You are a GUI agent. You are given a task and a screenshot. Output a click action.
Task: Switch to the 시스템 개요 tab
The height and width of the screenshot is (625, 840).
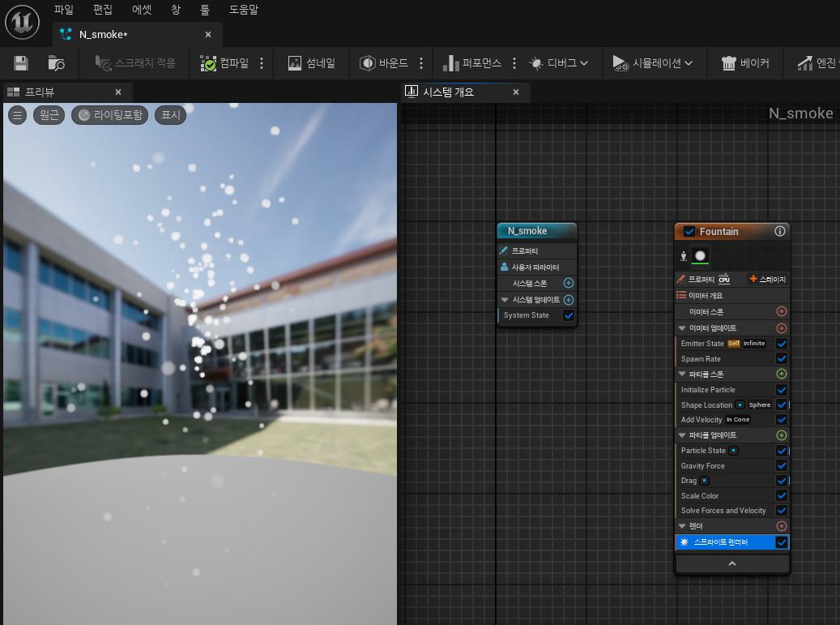pyautogui.click(x=465, y=92)
